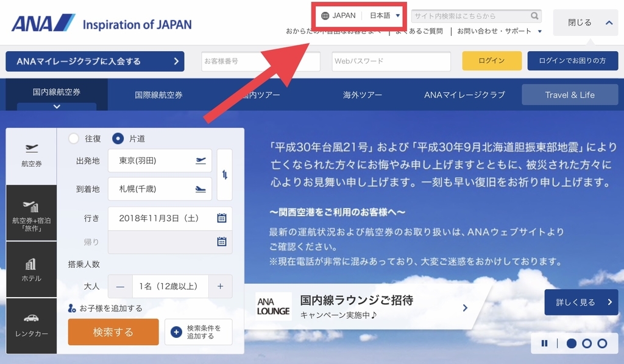Open the 日本語 language dropdown
The image size is (624, 364).
(385, 15)
